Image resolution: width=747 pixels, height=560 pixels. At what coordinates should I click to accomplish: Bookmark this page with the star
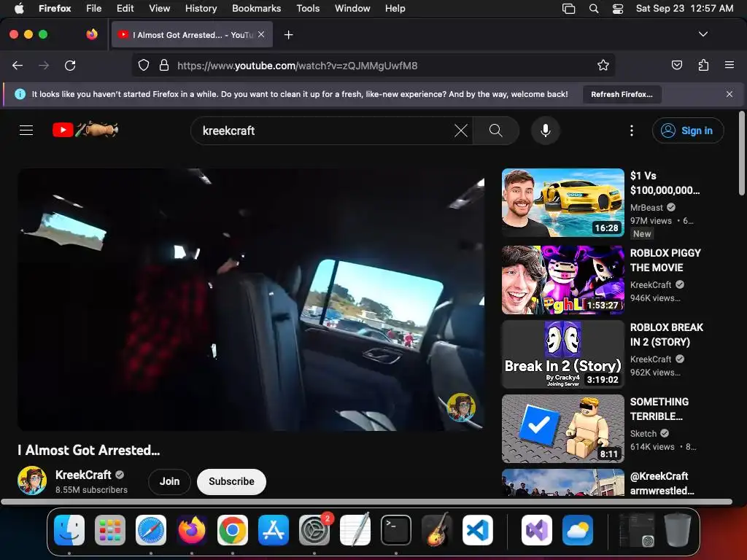click(603, 65)
